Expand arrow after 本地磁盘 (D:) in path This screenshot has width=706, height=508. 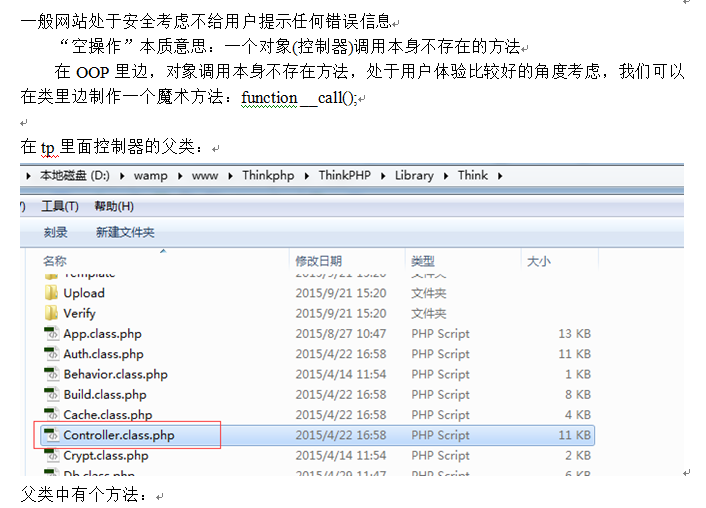click(122, 176)
